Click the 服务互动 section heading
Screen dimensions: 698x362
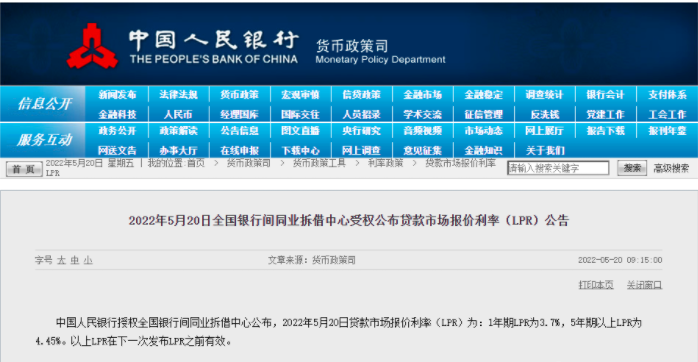tap(44, 140)
